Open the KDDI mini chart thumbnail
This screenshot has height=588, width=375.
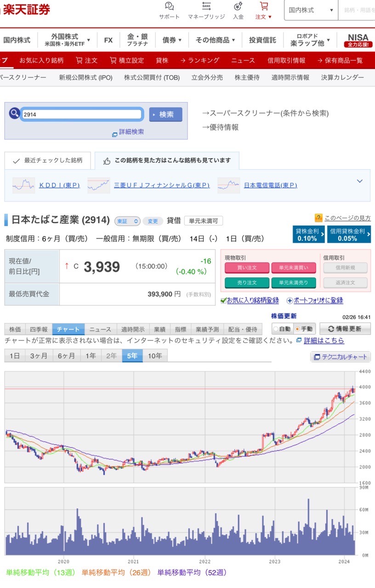23,185
